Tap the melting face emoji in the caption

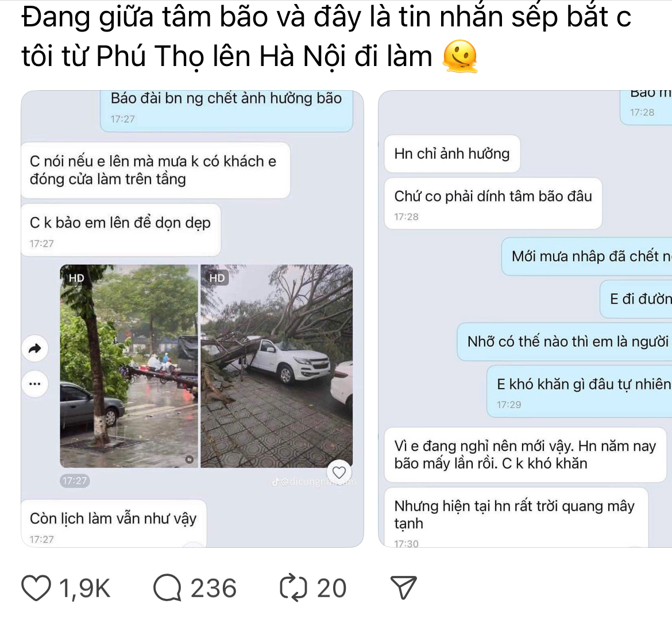pos(460,57)
